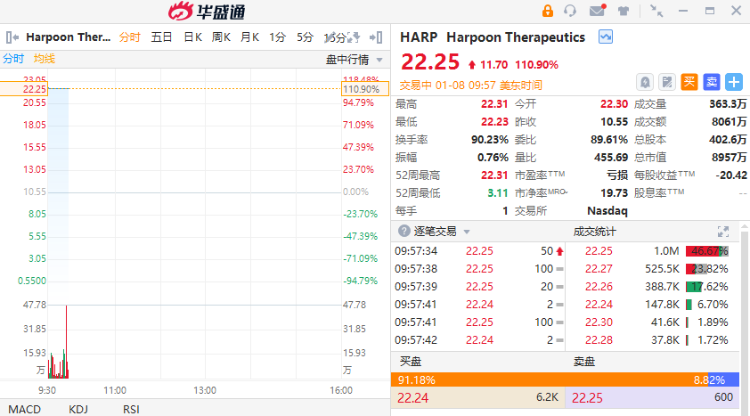
Task: Open the skin theme shirt icon
Action: tap(622, 11)
